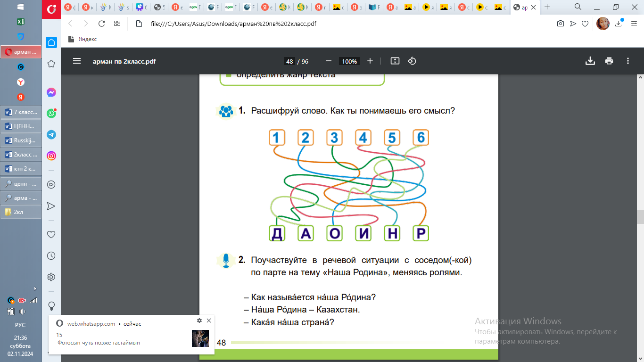Screen dimensions: 644x362
Task: Open Settings from the sidebar gear icon
Action: (51, 277)
